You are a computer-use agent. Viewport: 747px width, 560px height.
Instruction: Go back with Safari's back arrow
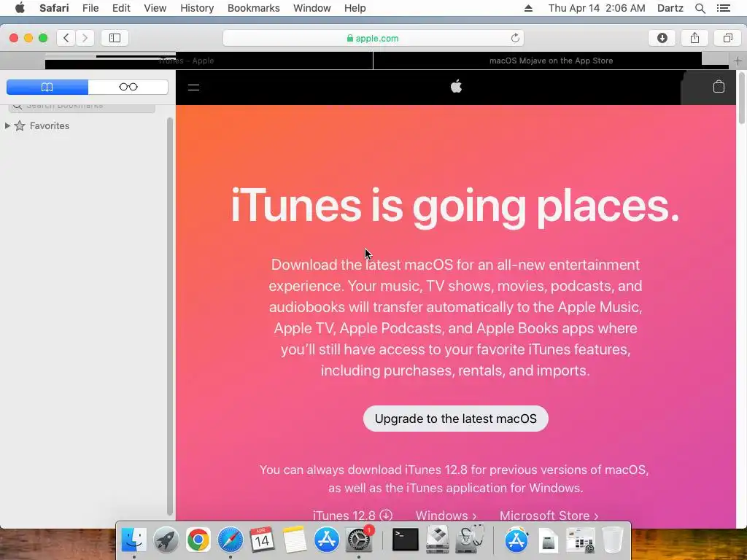[x=66, y=38]
